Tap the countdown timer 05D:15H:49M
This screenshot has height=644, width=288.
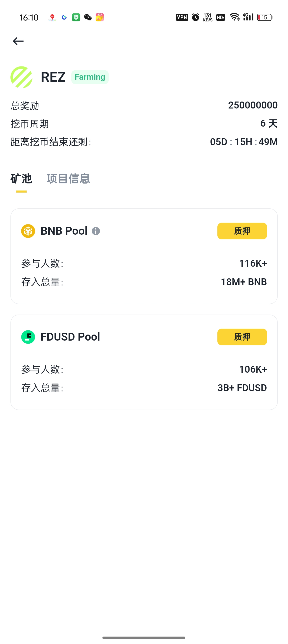[244, 142]
